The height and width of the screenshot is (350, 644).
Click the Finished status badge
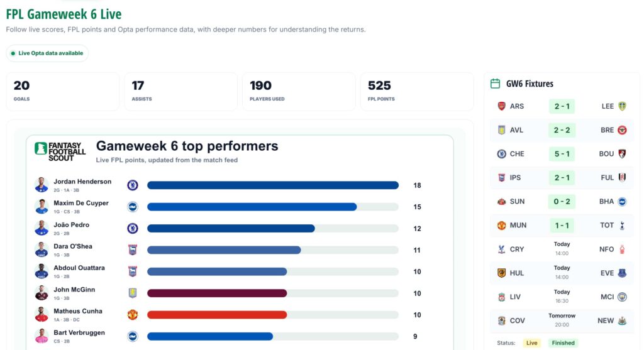563,343
